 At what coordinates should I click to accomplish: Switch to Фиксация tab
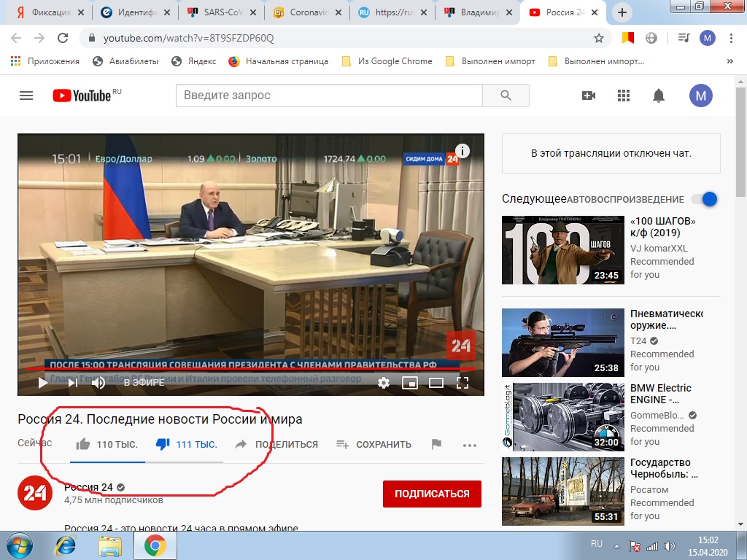tap(50, 12)
